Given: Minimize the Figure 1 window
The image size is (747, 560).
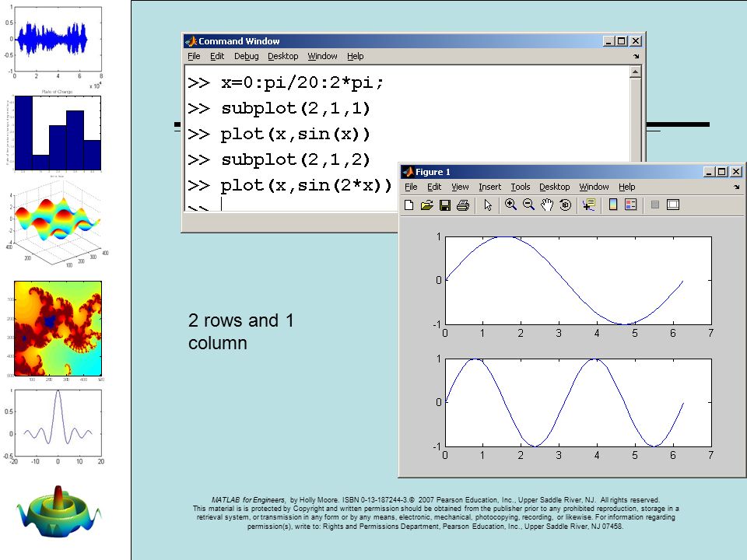Looking at the screenshot, I should [709, 171].
